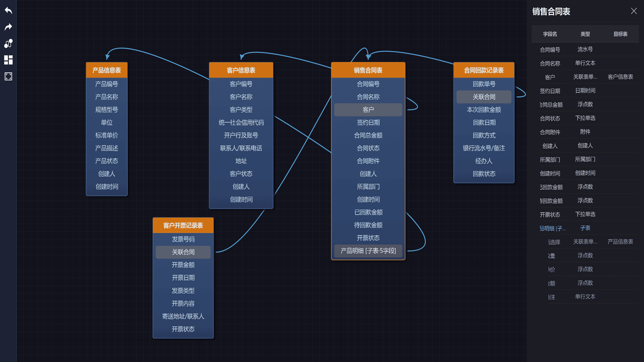Click the 关联合同 field in 客户开票记录表

[183, 252]
